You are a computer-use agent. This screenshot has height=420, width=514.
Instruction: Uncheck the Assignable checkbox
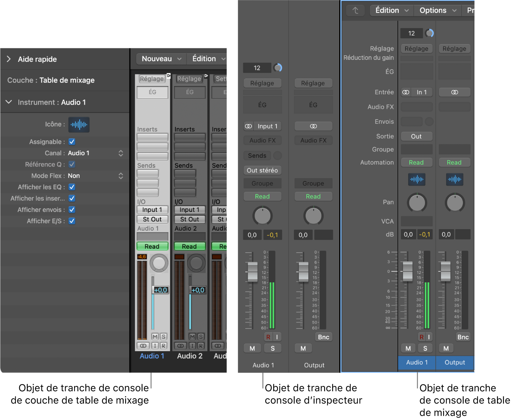click(x=72, y=142)
